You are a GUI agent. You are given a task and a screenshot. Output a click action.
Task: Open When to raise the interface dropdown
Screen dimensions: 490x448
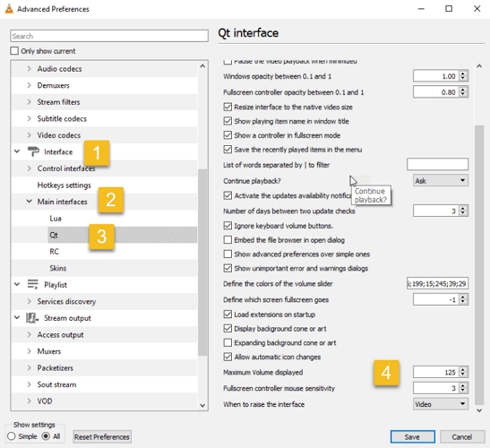[x=441, y=404]
